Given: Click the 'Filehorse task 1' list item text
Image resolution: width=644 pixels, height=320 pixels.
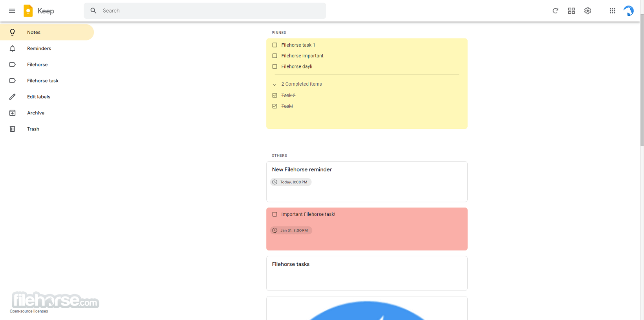Looking at the screenshot, I should (x=298, y=45).
